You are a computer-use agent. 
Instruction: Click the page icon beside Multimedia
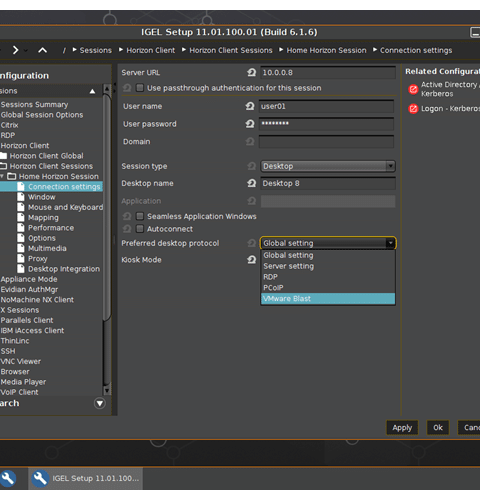(21, 248)
